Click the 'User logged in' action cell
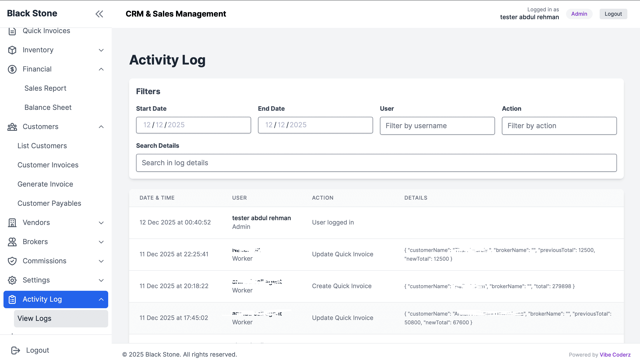The image size is (640, 364). 333,223
